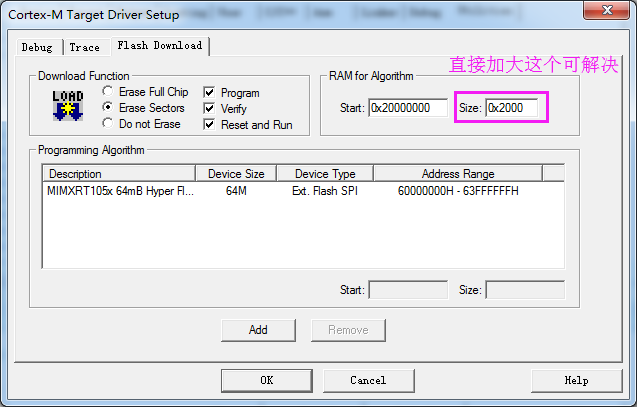The image size is (637, 407).
Task: Confirm settings with the OK button
Action: point(265,380)
